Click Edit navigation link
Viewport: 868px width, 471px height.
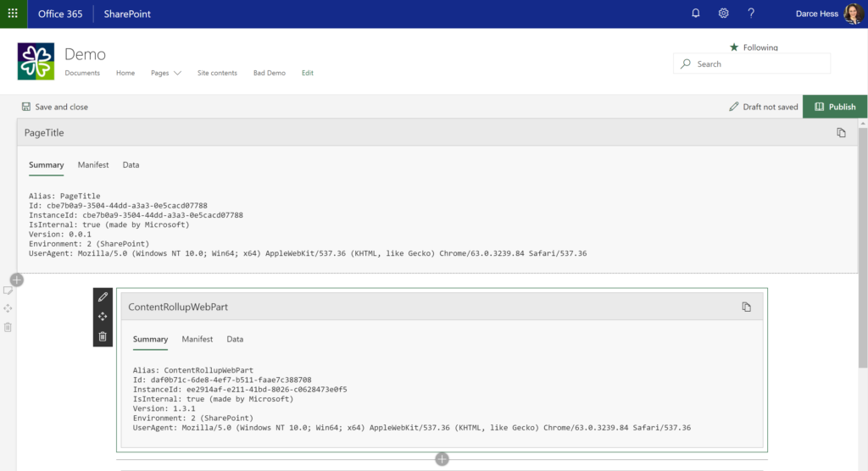[x=307, y=73]
